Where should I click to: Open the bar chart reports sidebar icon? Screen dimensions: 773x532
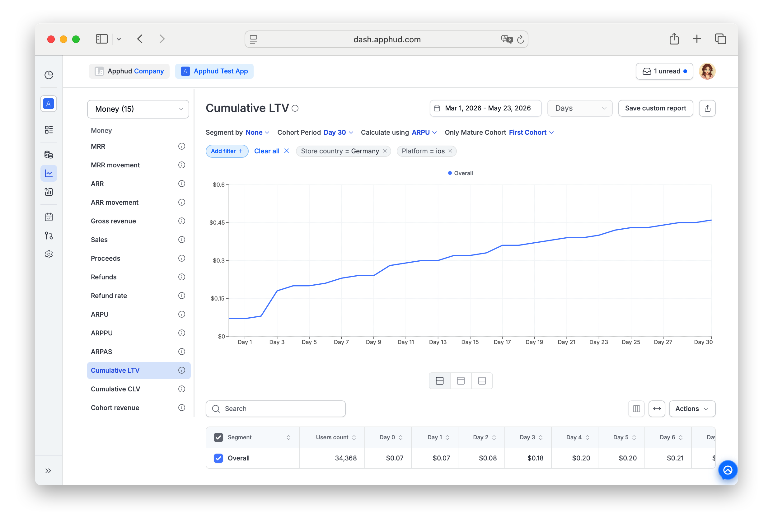tap(49, 192)
